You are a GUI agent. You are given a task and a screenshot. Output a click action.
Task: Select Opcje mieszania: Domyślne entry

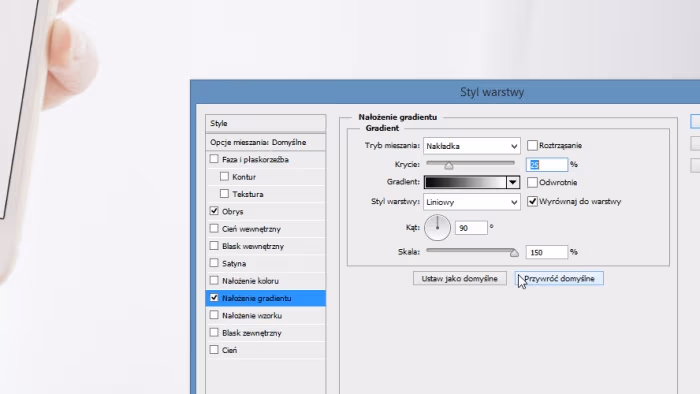pos(266,142)
